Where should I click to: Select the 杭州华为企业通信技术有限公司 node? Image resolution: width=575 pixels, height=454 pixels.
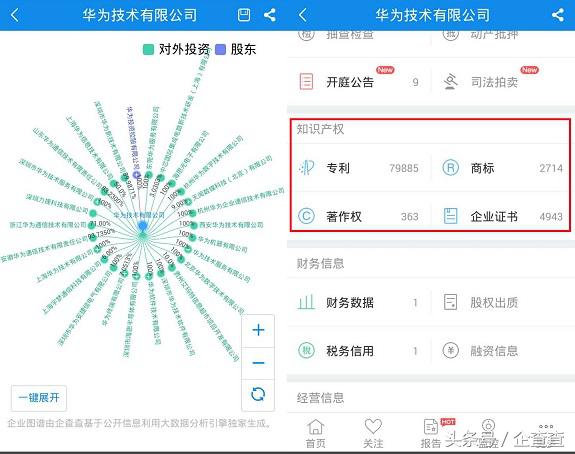click(x=192, y=213)
